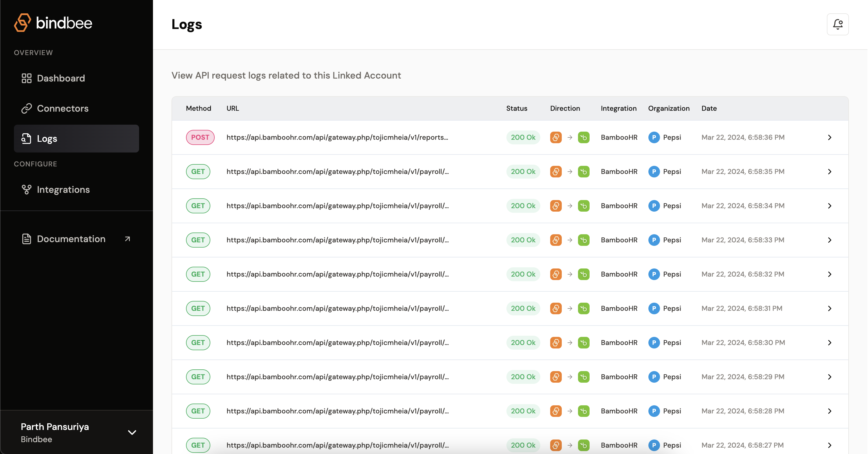Click the Parth Pansuriya user name
The image size is (868, 454).
click(x=55, y=427)
